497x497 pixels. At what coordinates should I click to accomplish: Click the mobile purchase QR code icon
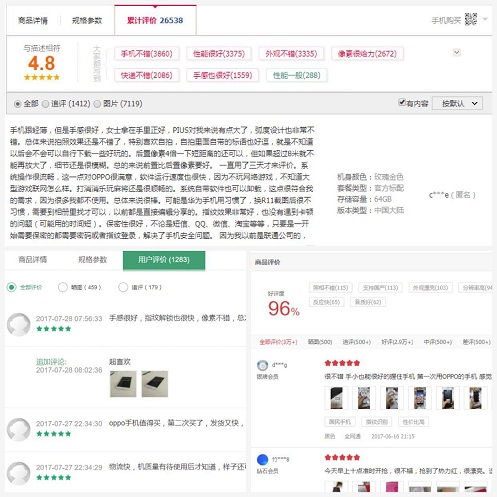point(471,19)
